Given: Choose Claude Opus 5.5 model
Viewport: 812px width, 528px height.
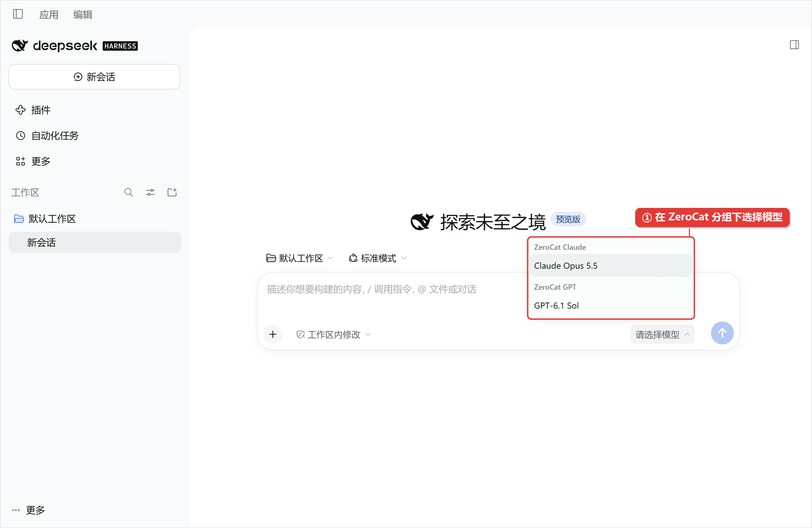Looking at the screenshot, I should click(611, 266).
